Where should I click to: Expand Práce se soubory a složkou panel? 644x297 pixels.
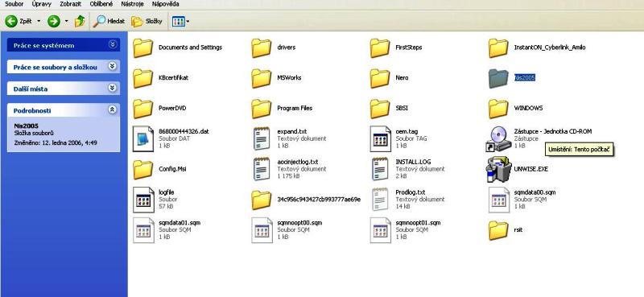point(113,66)
